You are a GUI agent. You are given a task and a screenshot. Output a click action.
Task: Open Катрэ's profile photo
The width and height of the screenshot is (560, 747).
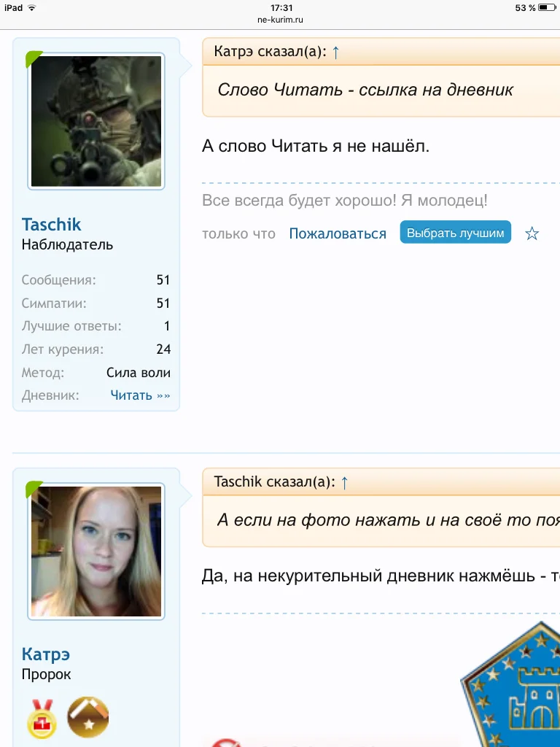click(x=96, y=551)
